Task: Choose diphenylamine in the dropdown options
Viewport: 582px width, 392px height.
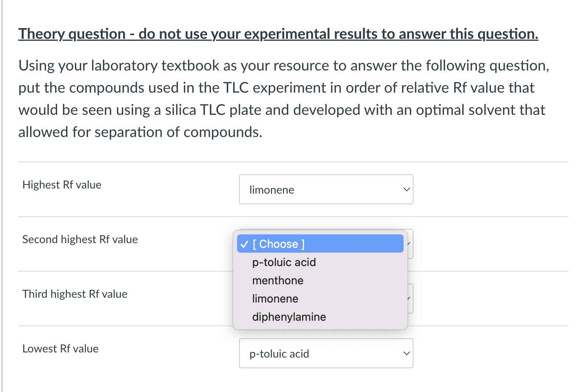Action: (x=289, y=317)
